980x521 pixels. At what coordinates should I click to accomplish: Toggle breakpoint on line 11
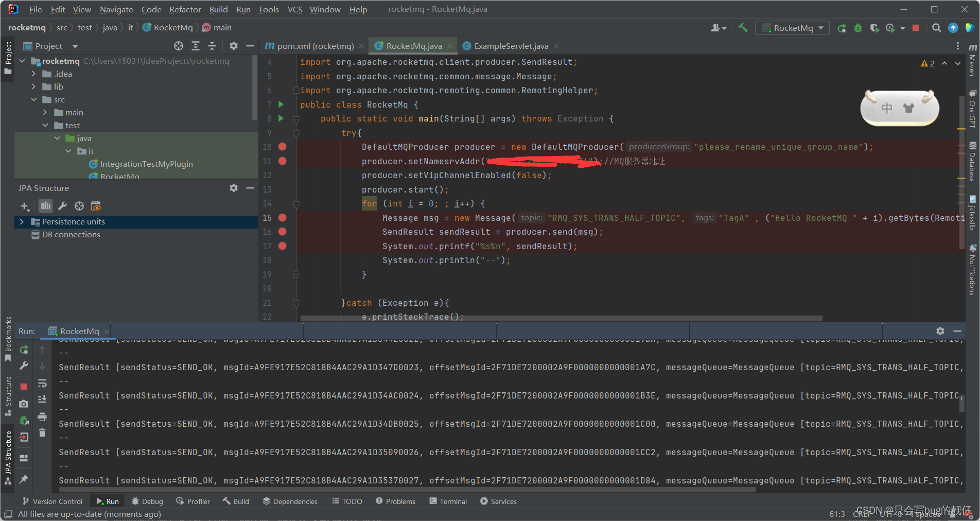pos(283,161)
